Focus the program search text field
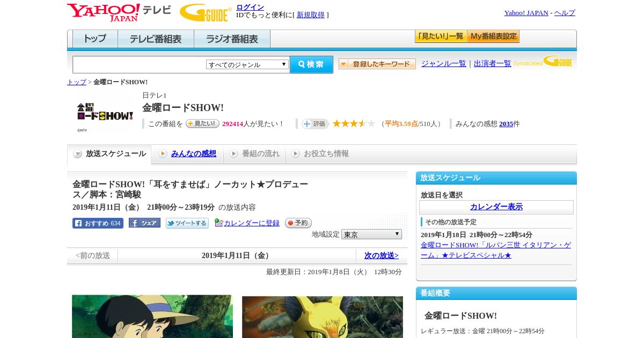 tap(140, 64)
